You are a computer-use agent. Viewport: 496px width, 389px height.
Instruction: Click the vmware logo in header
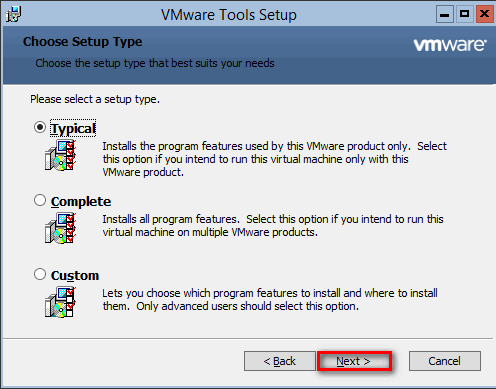450,45
